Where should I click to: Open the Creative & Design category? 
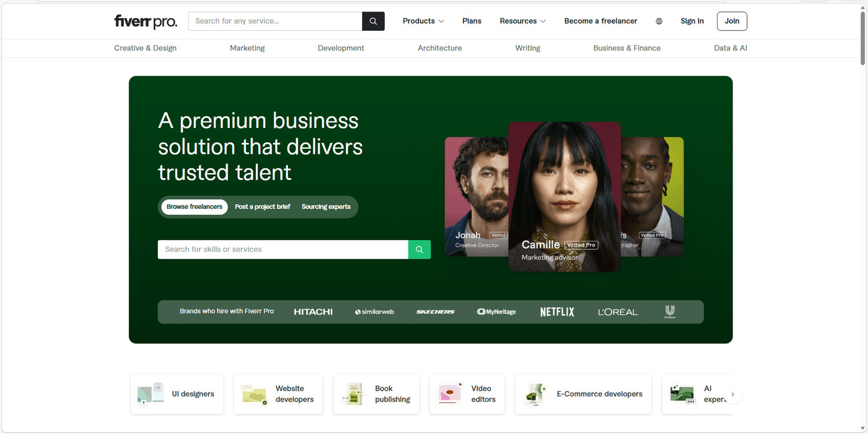click(145, 49)
